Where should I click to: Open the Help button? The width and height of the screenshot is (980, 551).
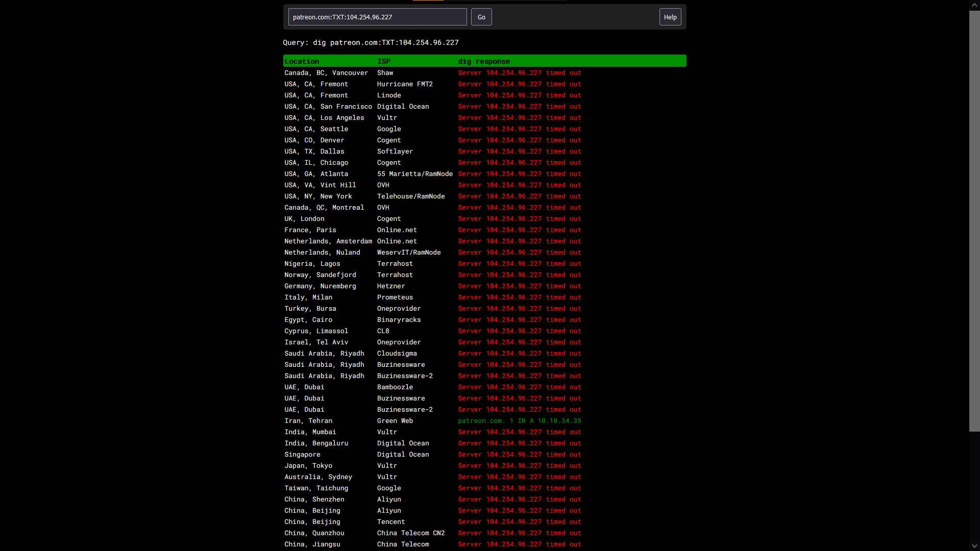click(x=670, y=17)
